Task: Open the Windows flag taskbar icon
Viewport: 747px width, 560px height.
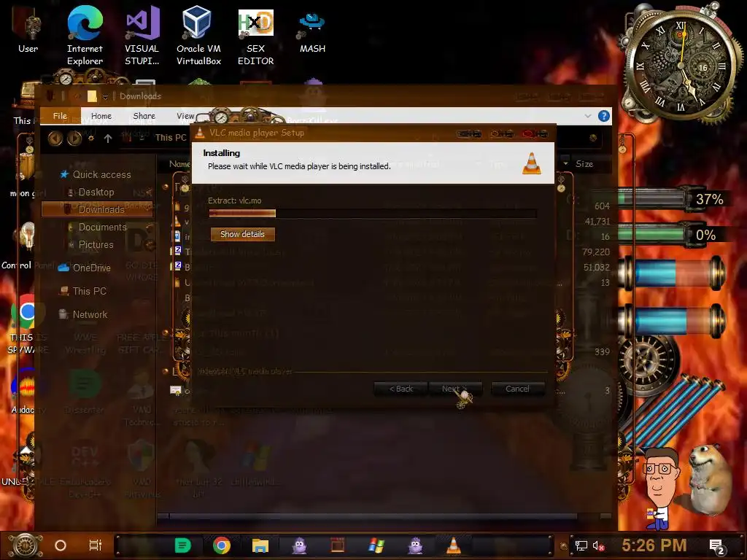Action: coord(376,545)
